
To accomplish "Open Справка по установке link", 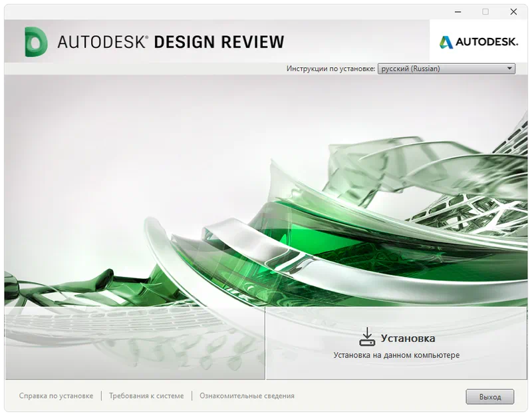I will pos(56,395).
